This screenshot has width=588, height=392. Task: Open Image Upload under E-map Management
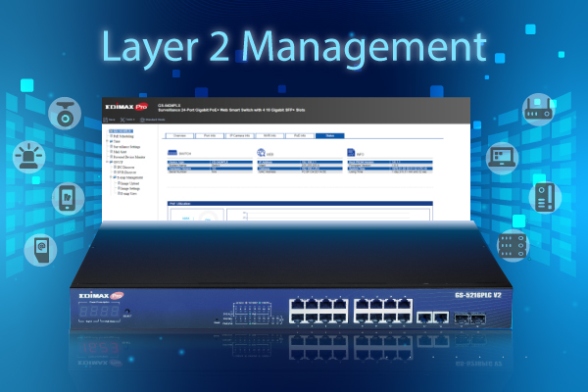(128, 183)
